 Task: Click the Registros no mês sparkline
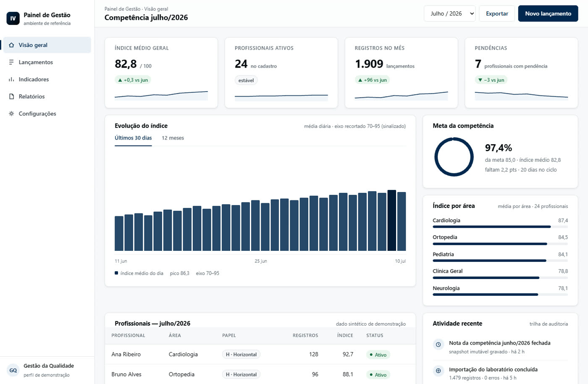tap(401, 95)
